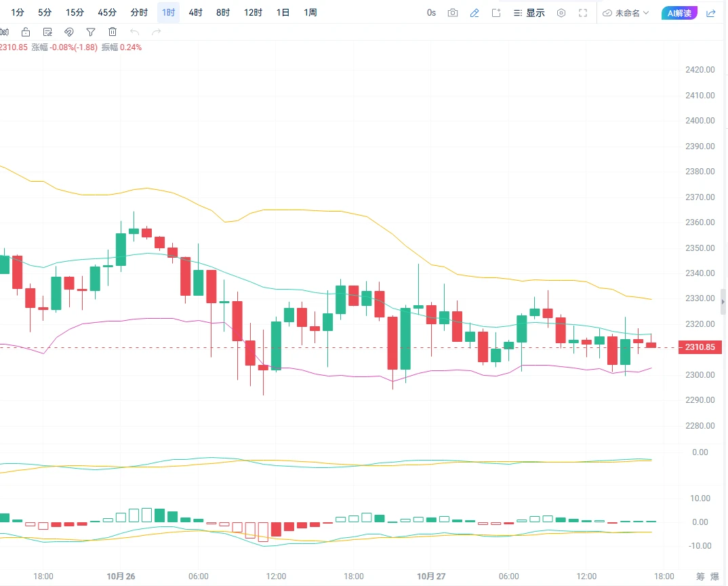Unlock drawings with the padlock icon
This screenshot has width=728, height=586.
26,32
